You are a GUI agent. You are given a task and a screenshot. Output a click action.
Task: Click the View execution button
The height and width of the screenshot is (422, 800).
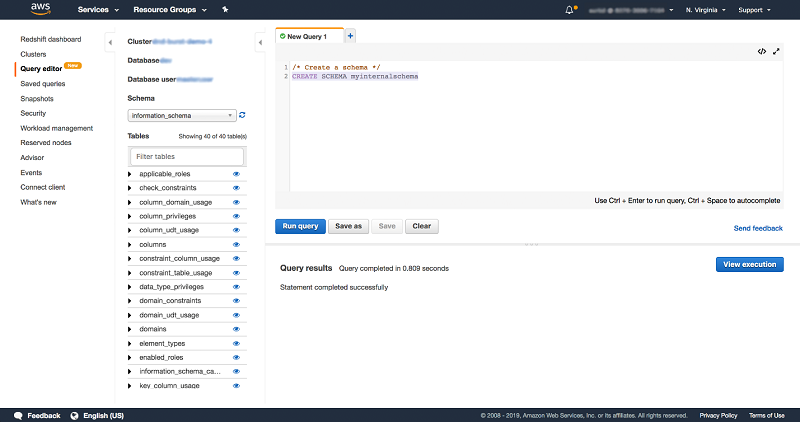(x=749, y=264)
